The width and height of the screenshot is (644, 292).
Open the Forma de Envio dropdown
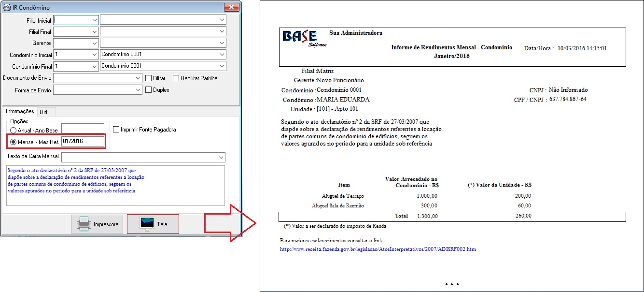(138, 89)
